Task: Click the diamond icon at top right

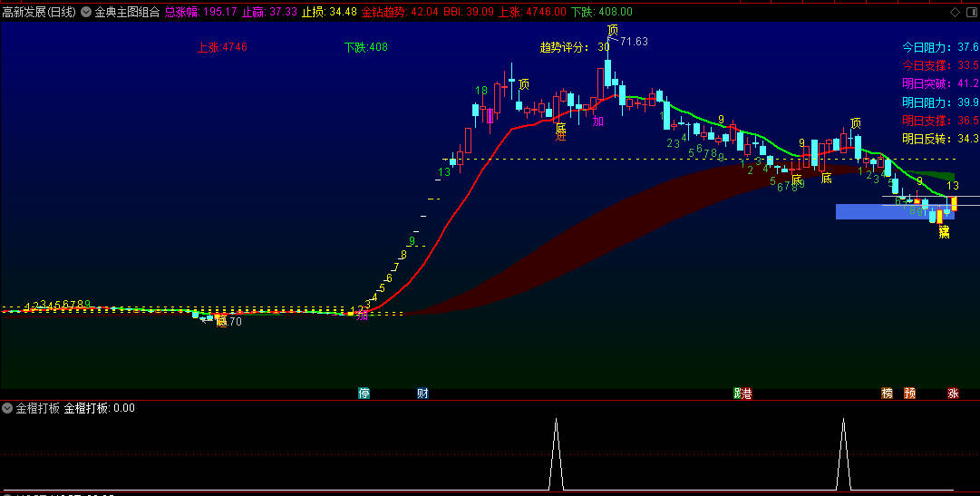Action: point(955,12)
